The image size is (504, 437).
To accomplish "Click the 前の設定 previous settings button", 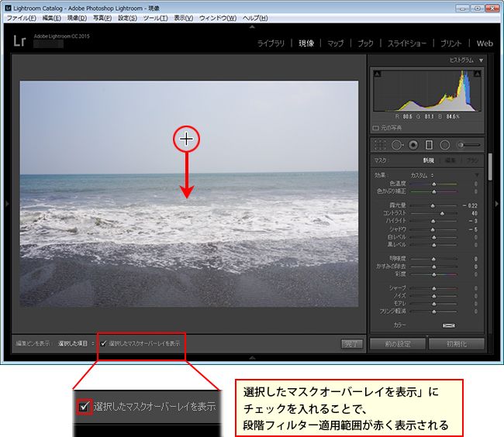I will pos(398,344).
